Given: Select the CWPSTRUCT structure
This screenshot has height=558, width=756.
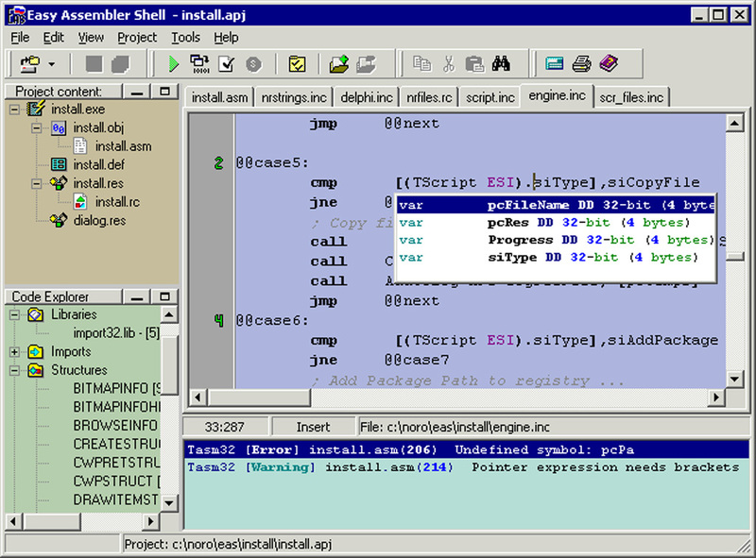Looking at the screenshot, I should (x=116, y=482).
